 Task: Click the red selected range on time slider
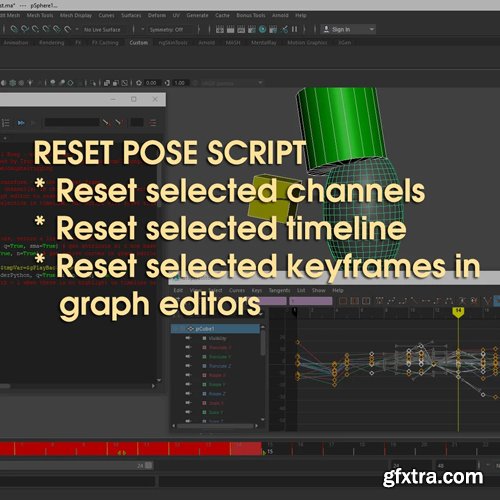tap(131, 449)
